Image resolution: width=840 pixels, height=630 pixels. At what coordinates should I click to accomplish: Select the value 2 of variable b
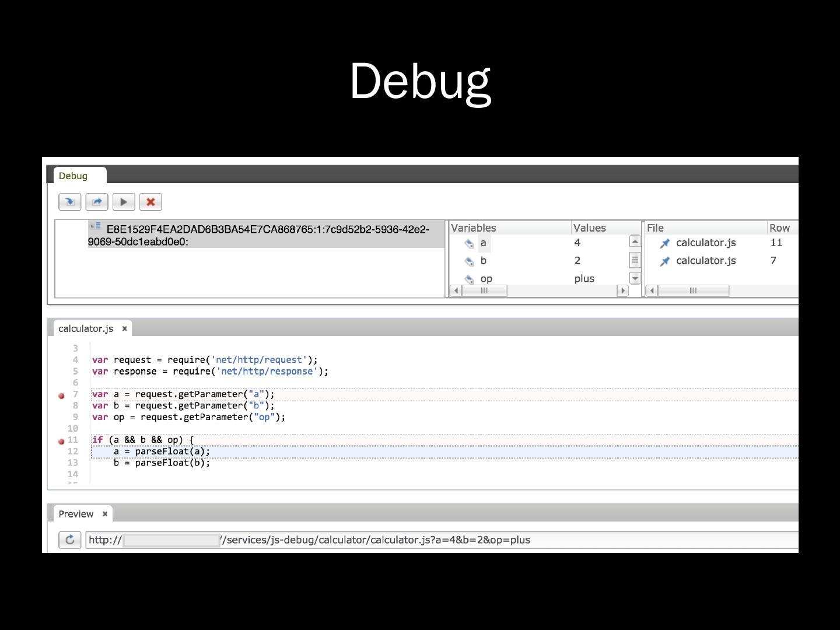577,261
